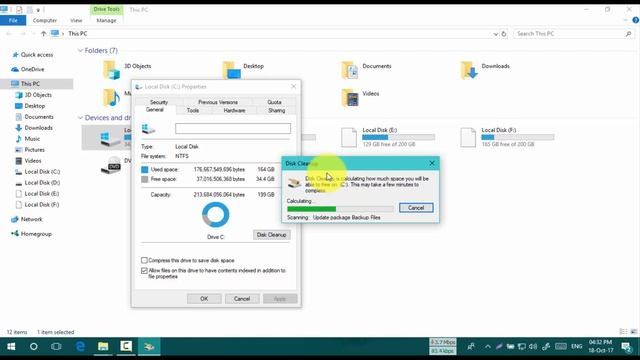Launch Microsoft Edge from the taskbar
This screenshot has width=640, height=360.
click(80, 347)
